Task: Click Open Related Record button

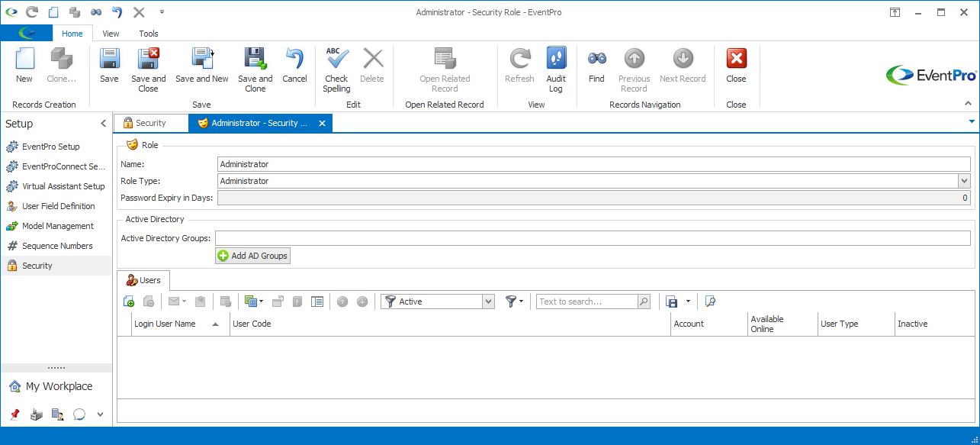Action: (x=445, y=70)
